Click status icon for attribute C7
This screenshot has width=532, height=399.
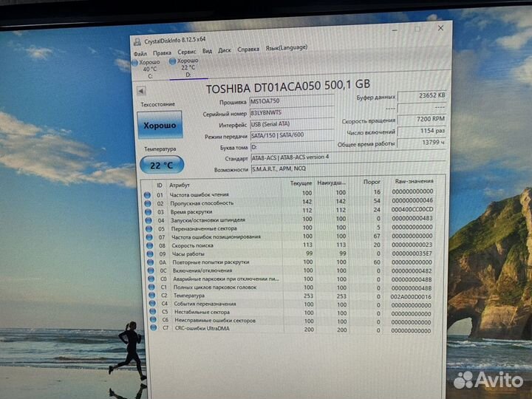pos(154,328)
